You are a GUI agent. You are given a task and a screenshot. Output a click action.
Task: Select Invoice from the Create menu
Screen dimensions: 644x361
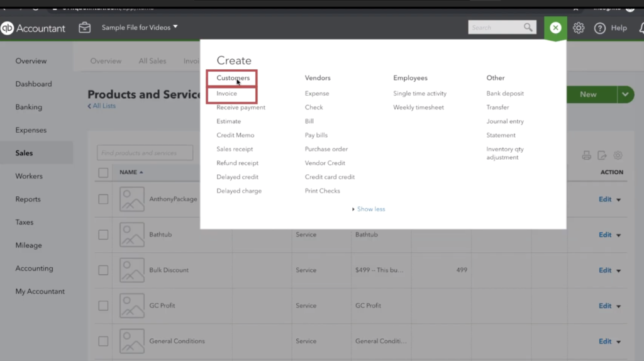(227, 94)
